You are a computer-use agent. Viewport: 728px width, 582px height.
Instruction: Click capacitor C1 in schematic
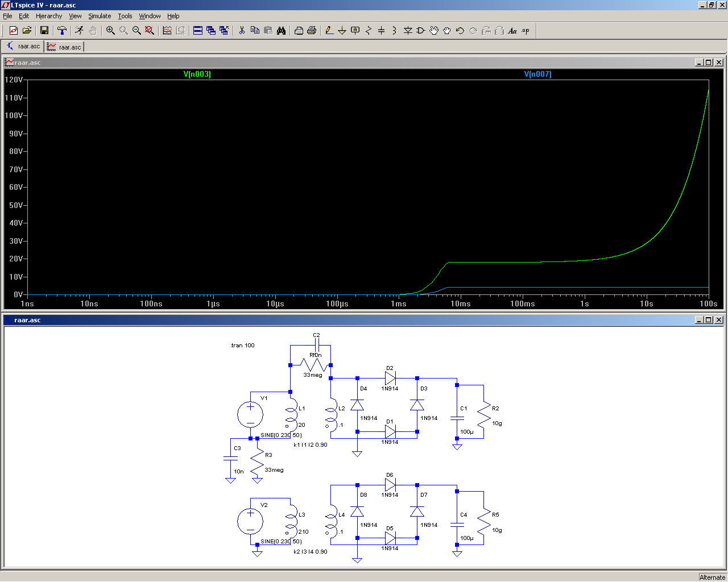(457, 418)
